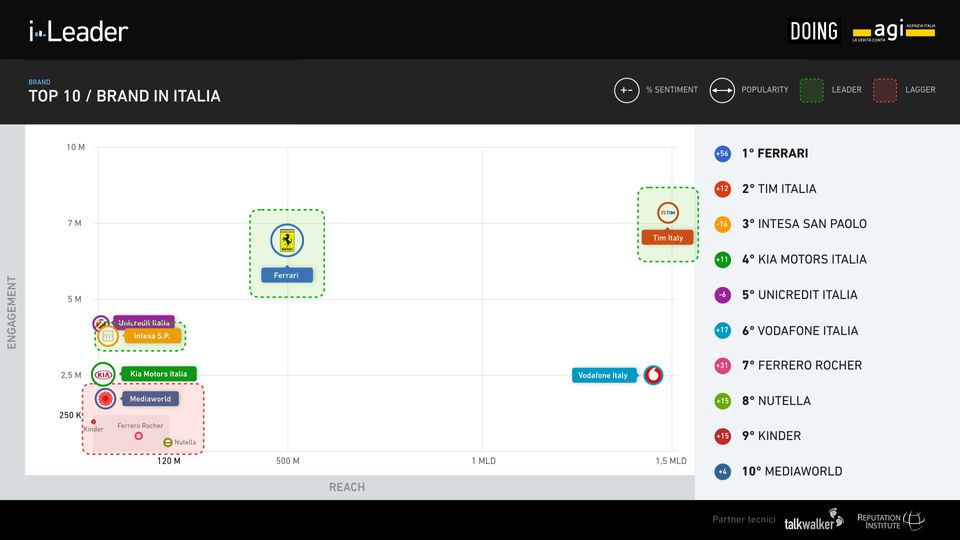Toggle the green Leader legend box

[x=811, y=90]
